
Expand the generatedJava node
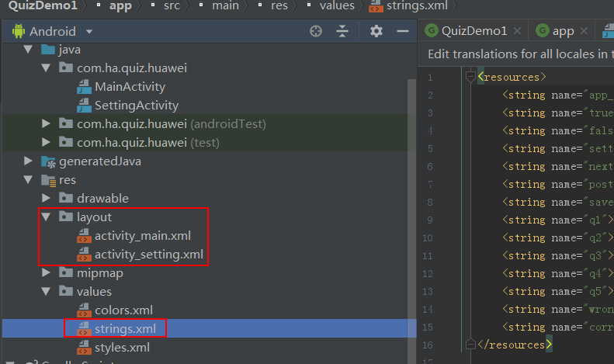pyautogui.click(x=29, y=161)
